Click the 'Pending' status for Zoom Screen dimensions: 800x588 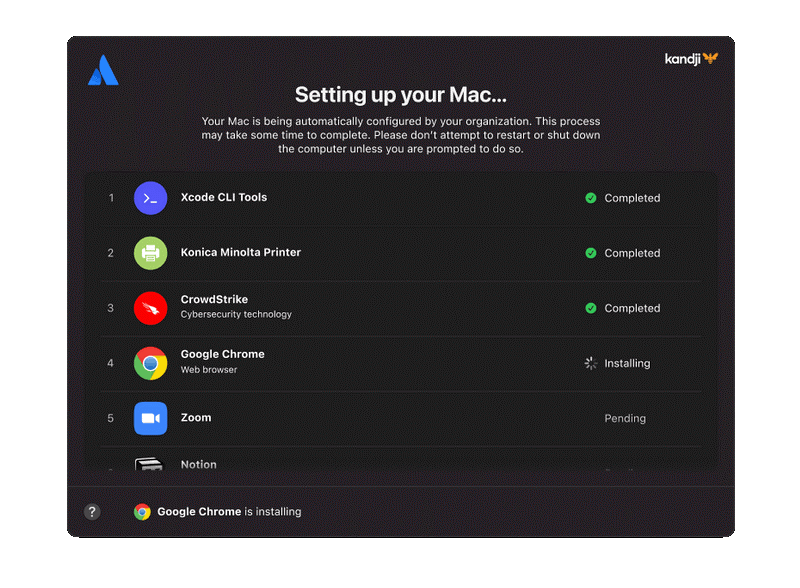625,419
